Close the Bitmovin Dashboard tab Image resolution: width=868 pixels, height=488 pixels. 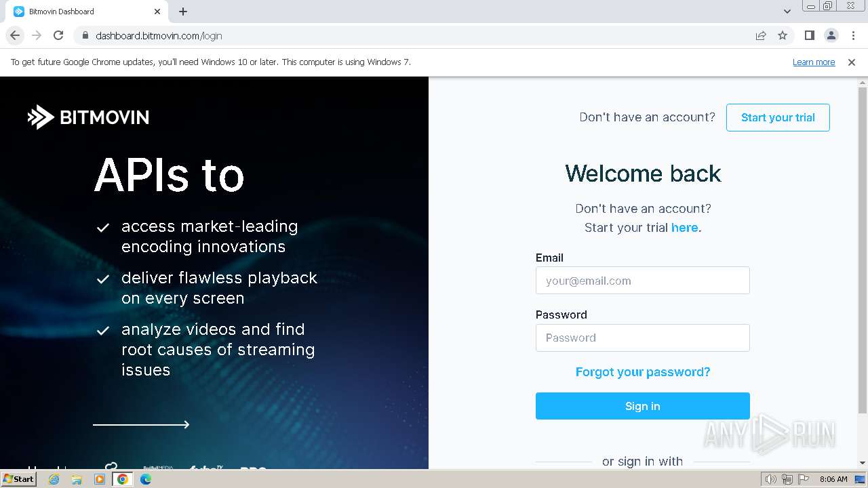click(x=157, y=12)
